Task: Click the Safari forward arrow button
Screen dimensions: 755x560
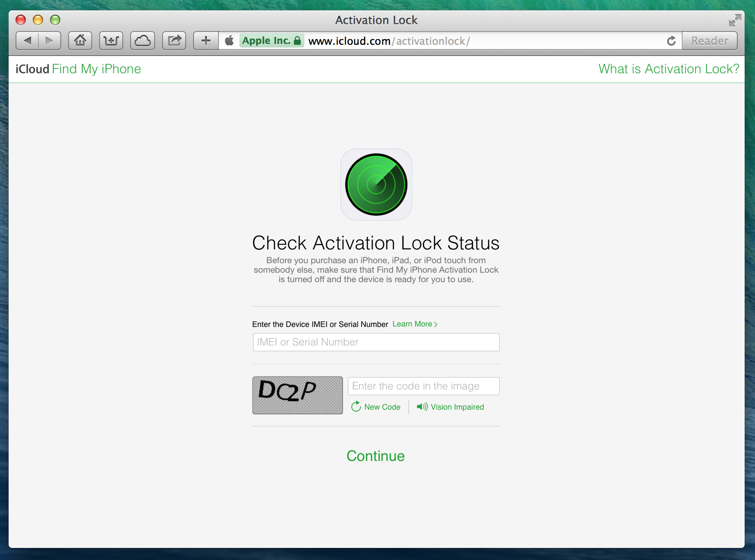Action: (x=49, y=41)
